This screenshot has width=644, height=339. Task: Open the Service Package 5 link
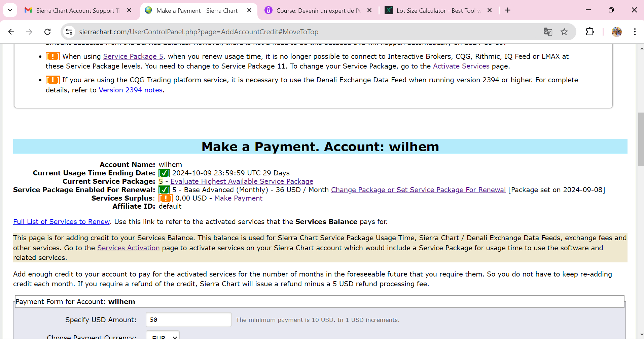133,56
